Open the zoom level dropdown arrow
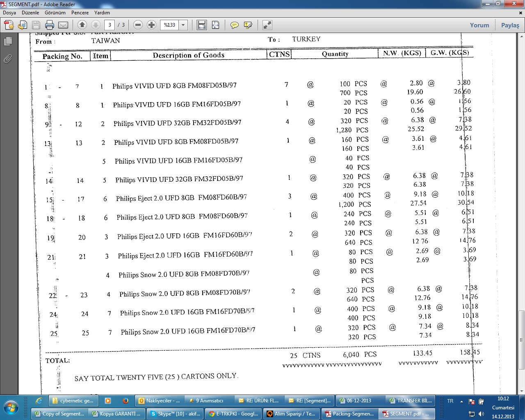 coord(183,25)
